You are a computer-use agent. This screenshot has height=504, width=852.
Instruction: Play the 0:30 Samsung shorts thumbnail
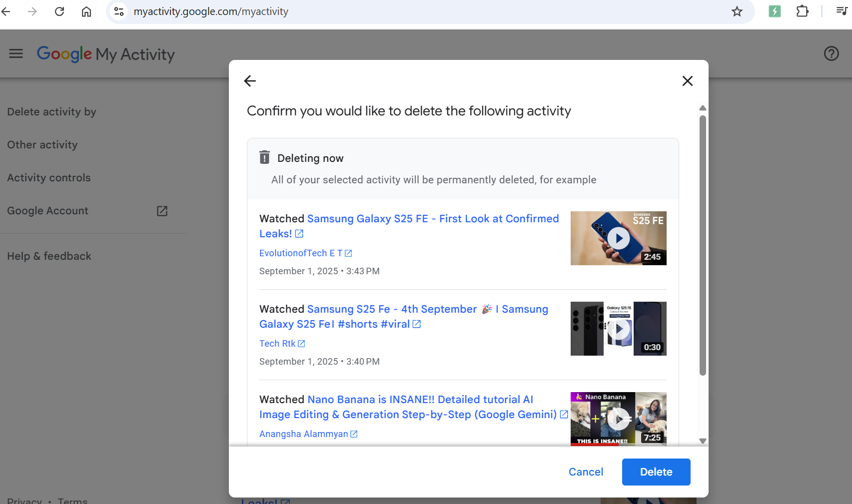point(618,329)
